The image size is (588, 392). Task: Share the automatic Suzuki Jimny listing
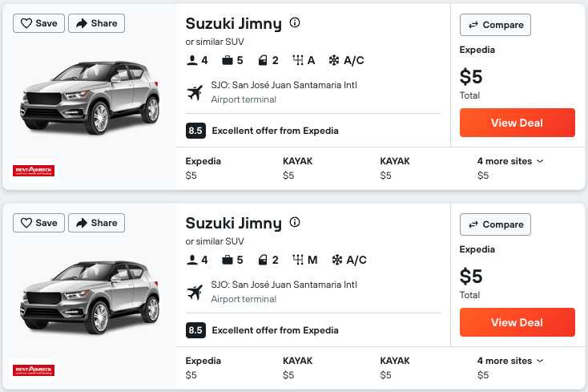96,23
